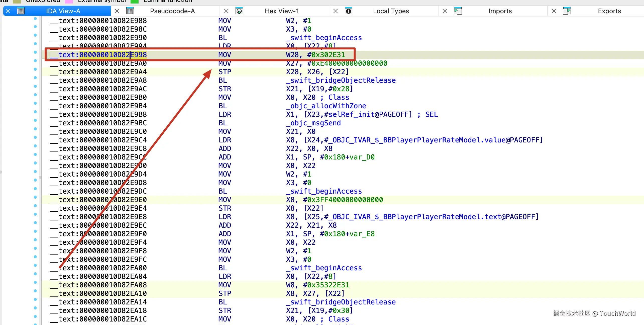
Task: Toggle breakpoint dot at address 10D82E998
Action: [x=35, y=52]
